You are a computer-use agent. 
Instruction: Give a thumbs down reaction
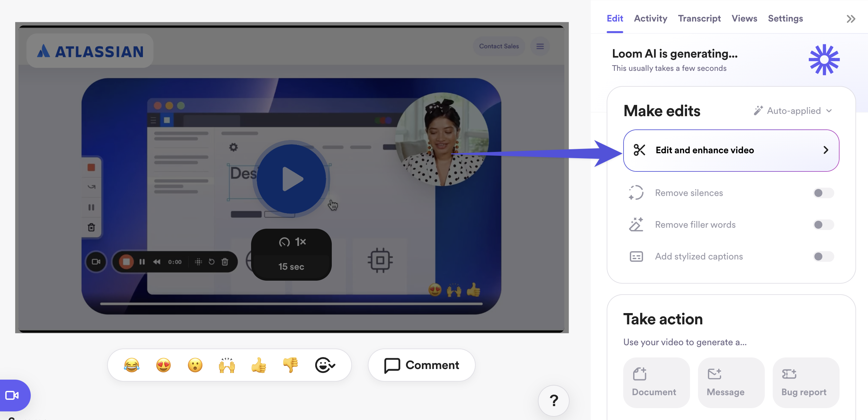click(290, 365)
